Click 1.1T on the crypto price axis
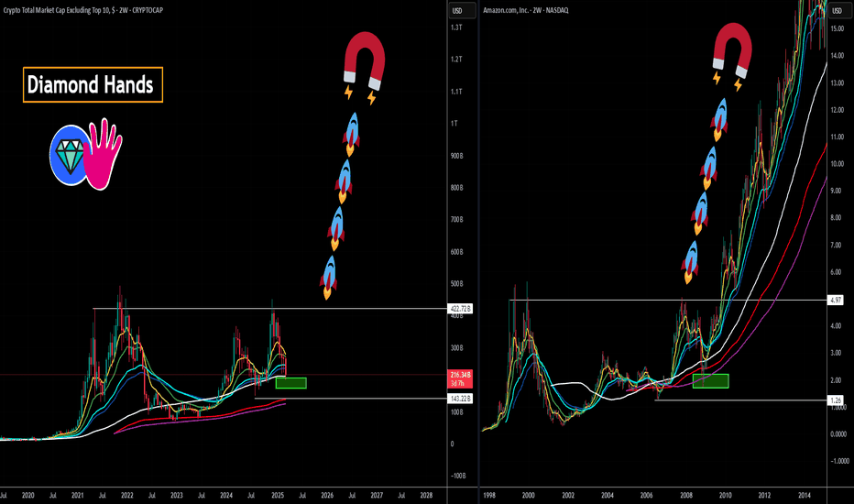The width and height of the screenshot is (854, 504). pos(456,92)
